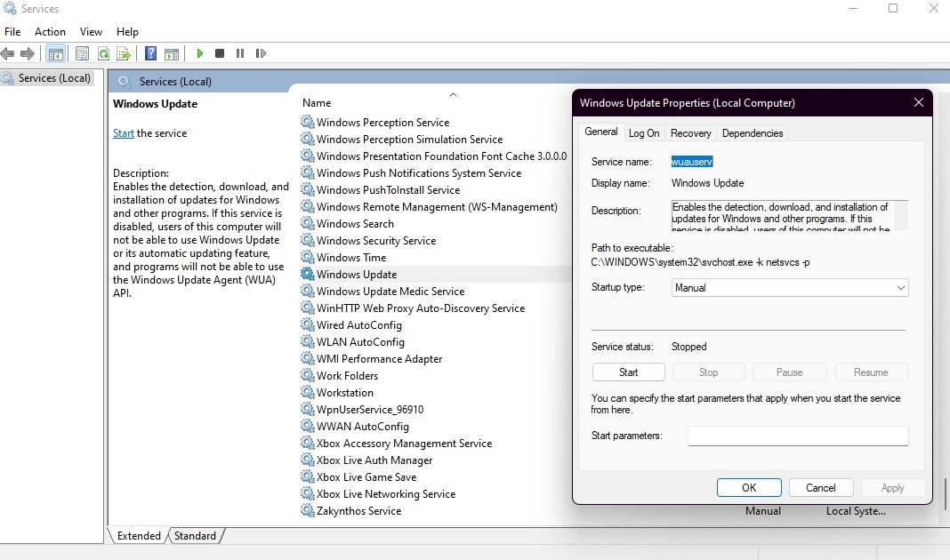The image size is (950, 560).
Task: Open the Help toolbar icon
Action: 150,53
